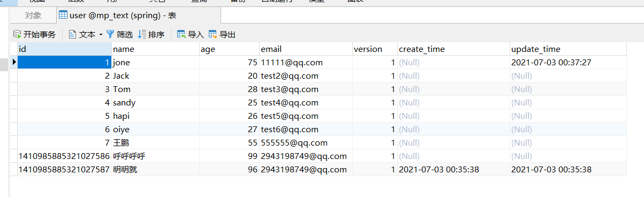Click the 导出 button label
Image resolution: width=644 pixels, height=197 pixels.
click(228, 35)
